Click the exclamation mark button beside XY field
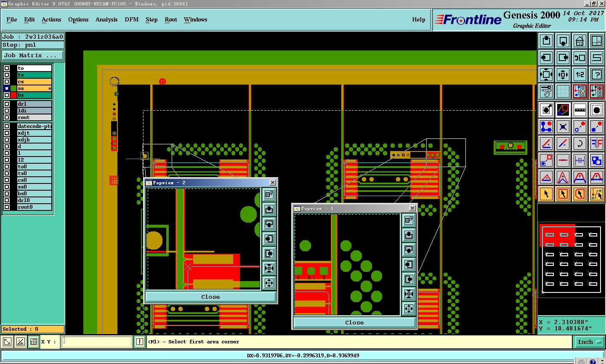This screenshot has height=364, width=606. (x=140, y=342)
